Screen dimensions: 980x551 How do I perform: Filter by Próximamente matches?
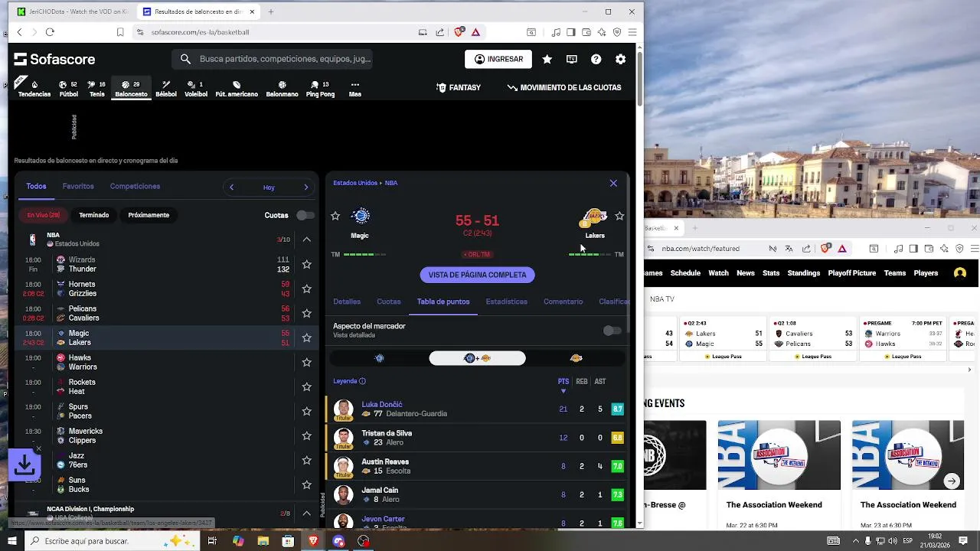tap(149, 215)
